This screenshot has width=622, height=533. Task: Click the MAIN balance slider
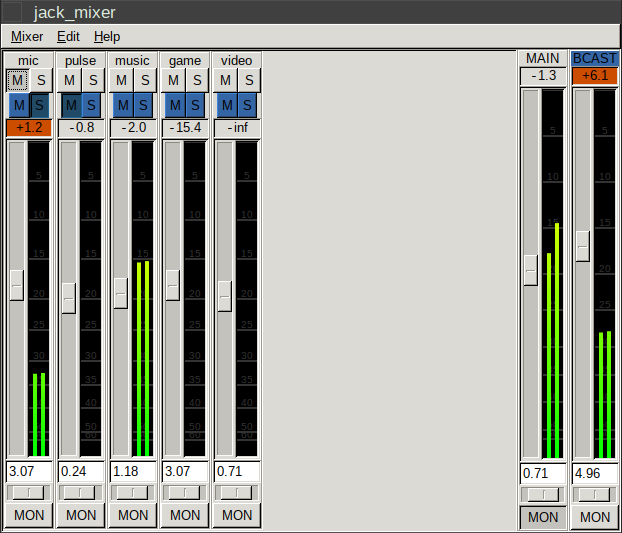(543, 495)
